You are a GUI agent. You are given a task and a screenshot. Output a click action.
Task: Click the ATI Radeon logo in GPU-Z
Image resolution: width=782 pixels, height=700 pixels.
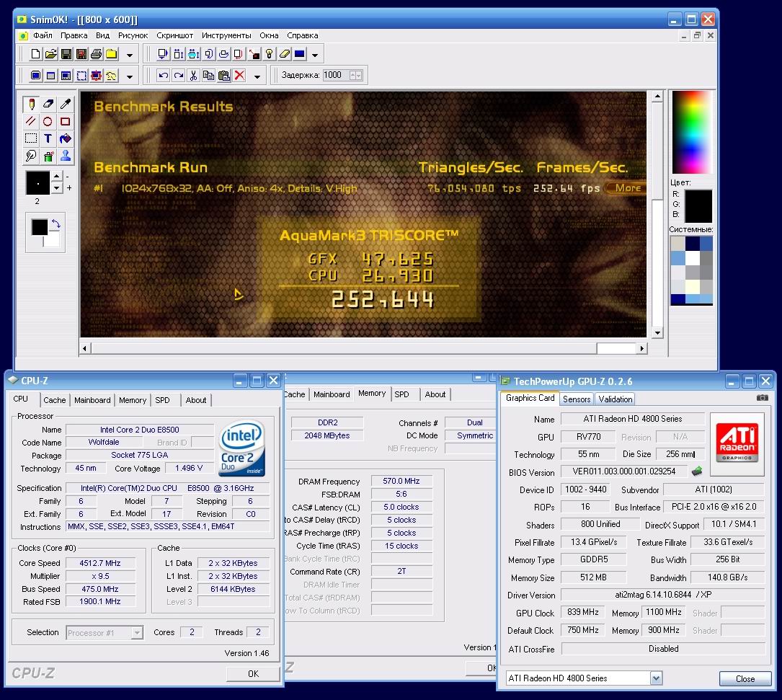(737, 443)
